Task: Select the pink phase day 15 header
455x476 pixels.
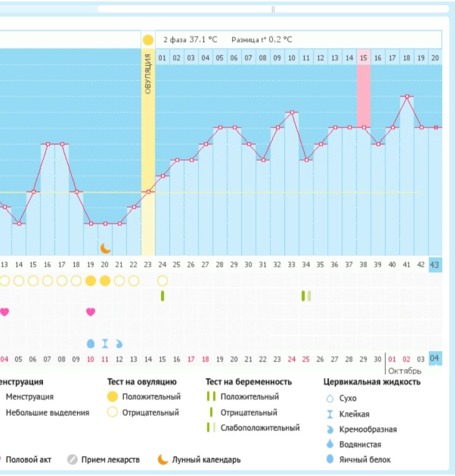Action: point(364,58)
